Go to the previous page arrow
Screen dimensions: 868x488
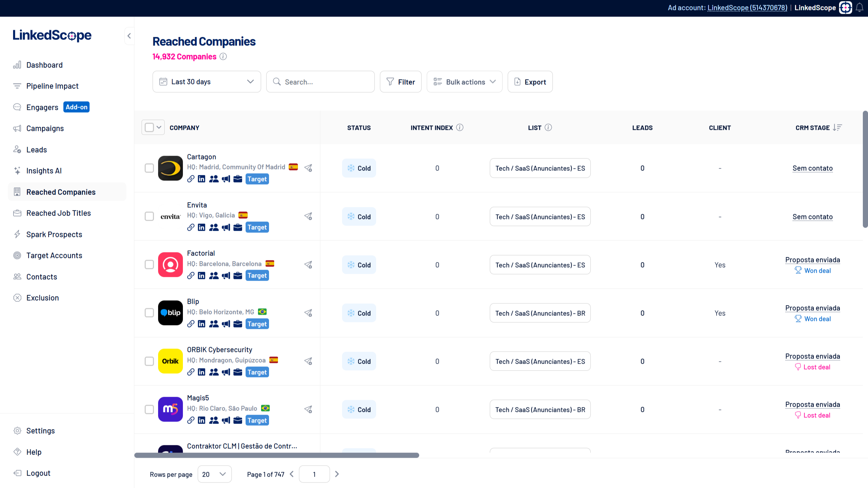pyautogui.click(x=292, y=474)
